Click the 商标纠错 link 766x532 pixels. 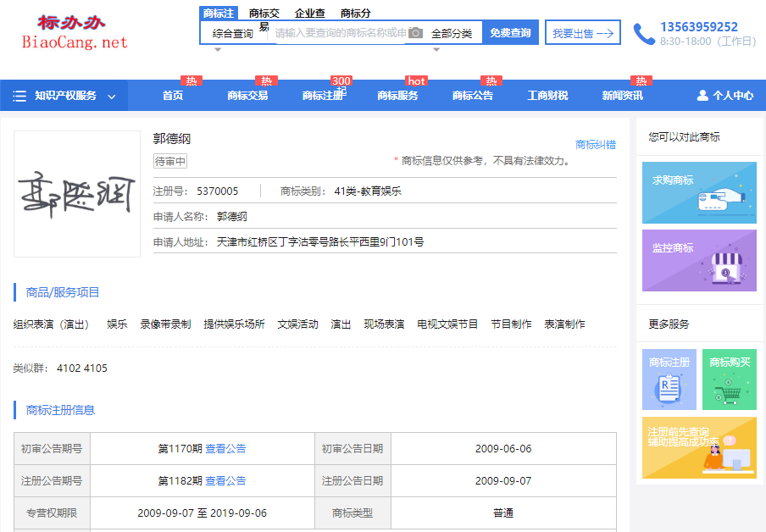tap(596, 145)
